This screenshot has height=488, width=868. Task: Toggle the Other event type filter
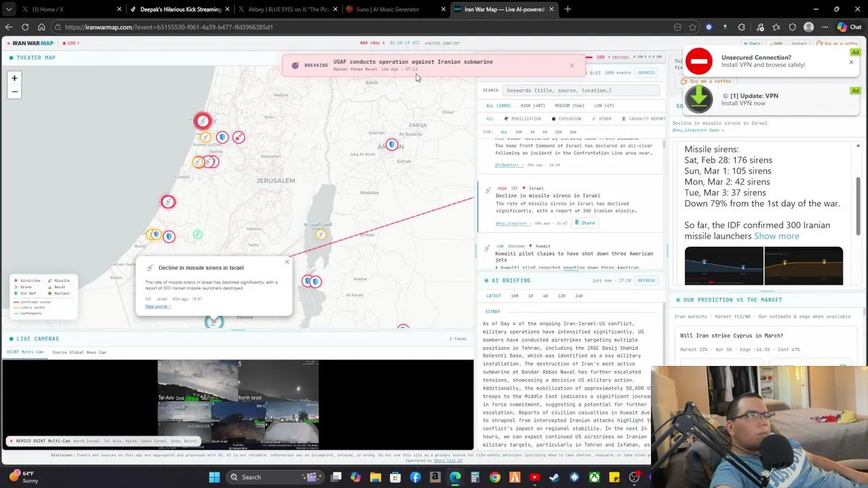601,119
